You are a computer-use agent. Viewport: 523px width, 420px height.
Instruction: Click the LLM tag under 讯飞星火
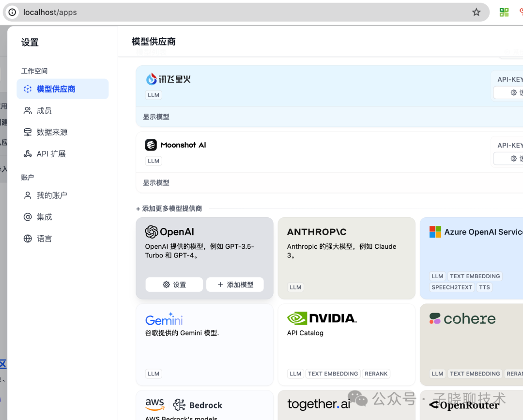point(154,95)
